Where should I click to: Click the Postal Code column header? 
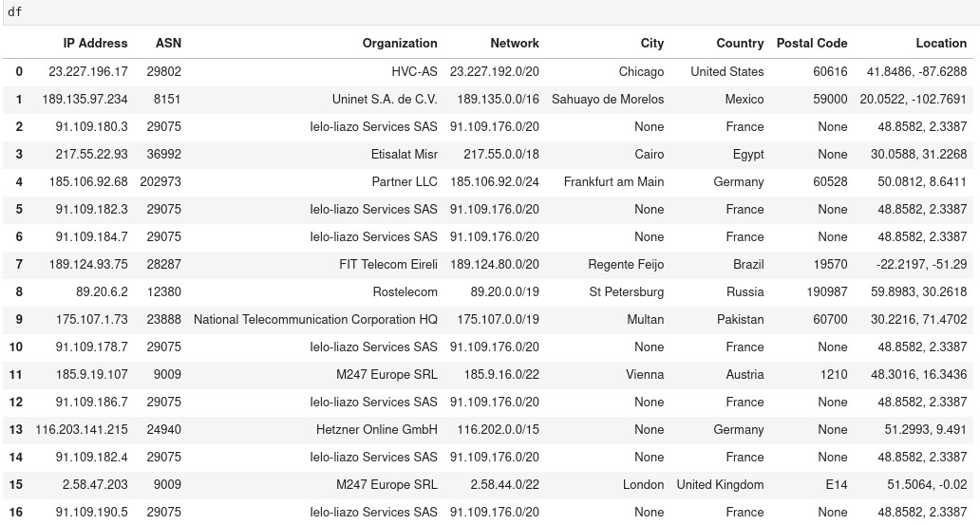pyautogui.click(x=811, y=43)
